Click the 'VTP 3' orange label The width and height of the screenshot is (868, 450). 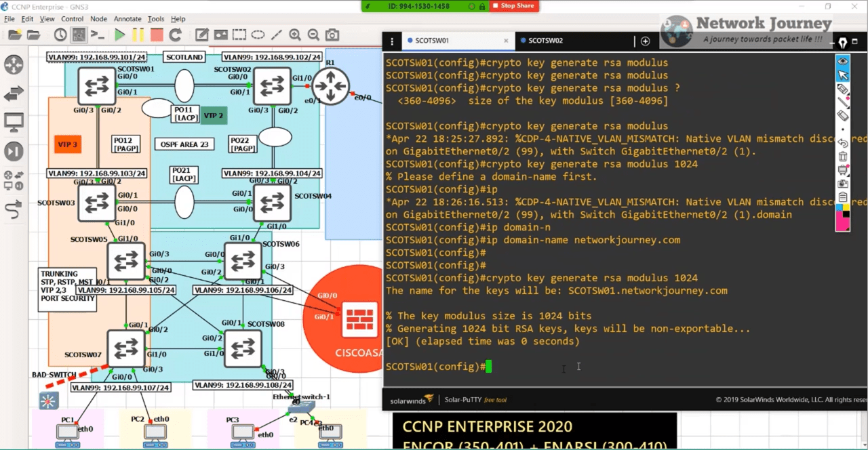coord(68,144)
